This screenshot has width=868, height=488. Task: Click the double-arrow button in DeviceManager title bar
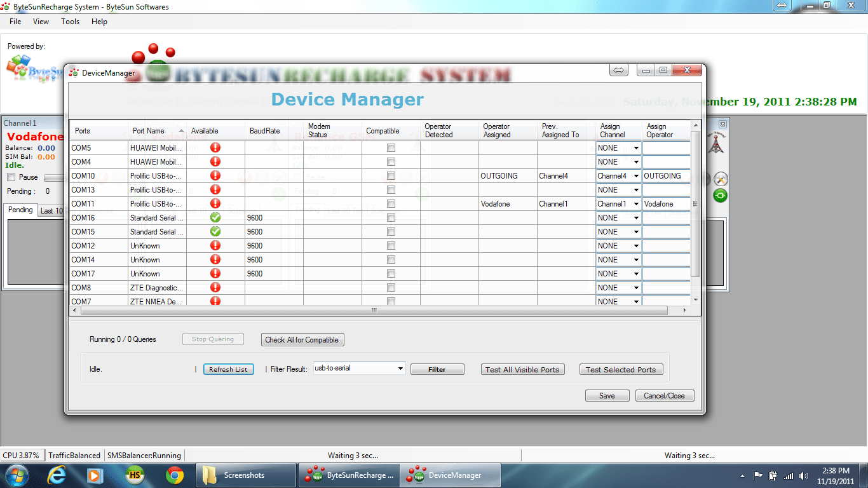pyautogui.click(x=619, y=71)
